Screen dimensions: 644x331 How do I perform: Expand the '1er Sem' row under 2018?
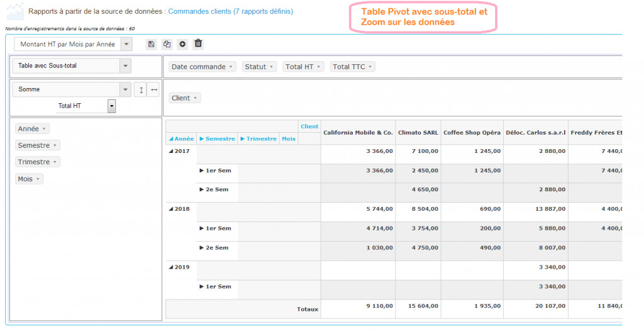(x=202, y=228)
